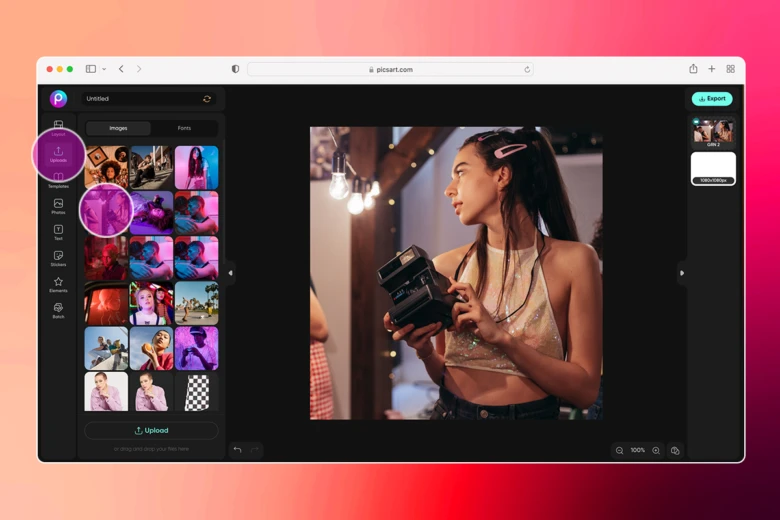Screen dimensions: 780x520
Task: Open the Stickers panel
Action: click(58, 258)
